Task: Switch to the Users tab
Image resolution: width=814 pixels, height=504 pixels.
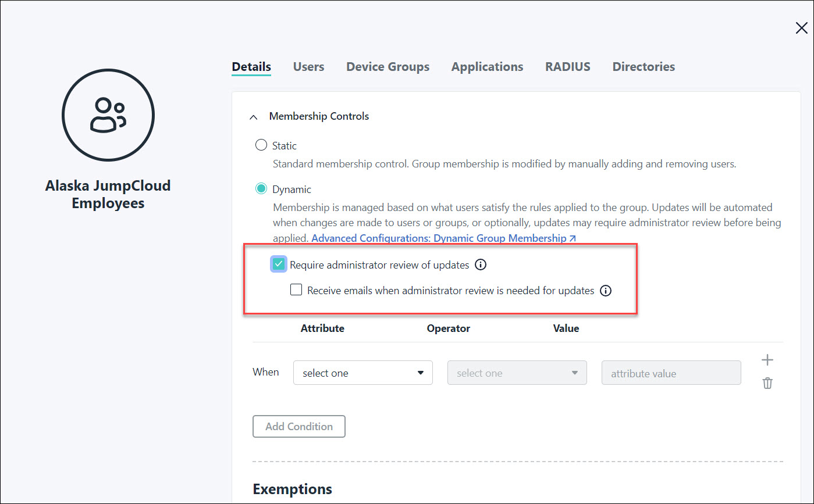Action: pos(308,66)
